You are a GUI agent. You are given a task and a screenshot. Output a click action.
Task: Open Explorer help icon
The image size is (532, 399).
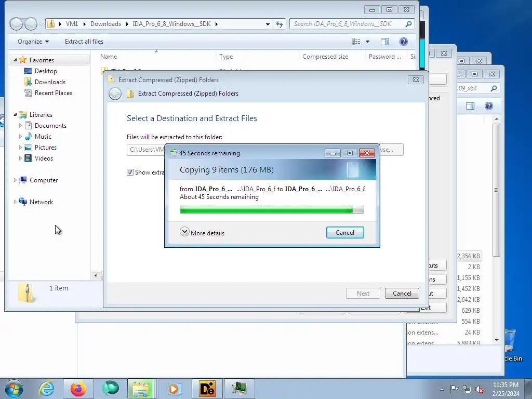403,42
